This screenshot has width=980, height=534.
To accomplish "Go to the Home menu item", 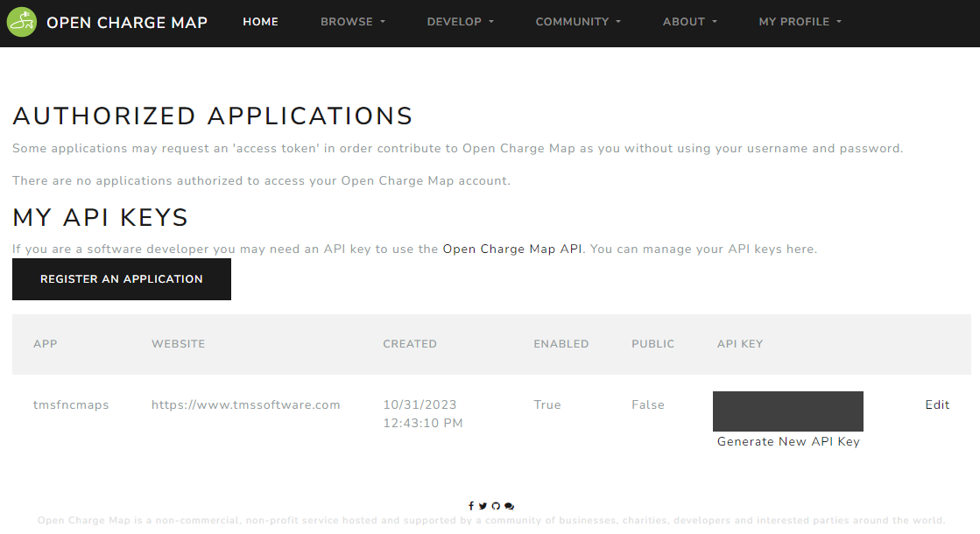I will pos(261,22).
